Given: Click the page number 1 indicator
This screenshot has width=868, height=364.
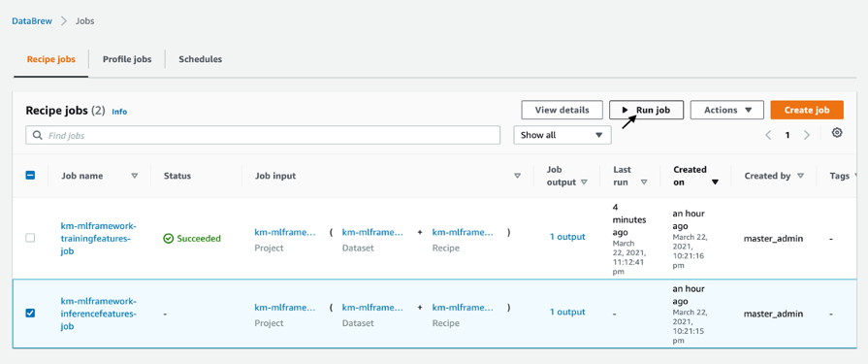Looking at the screenshot, I should click(788, 135).
